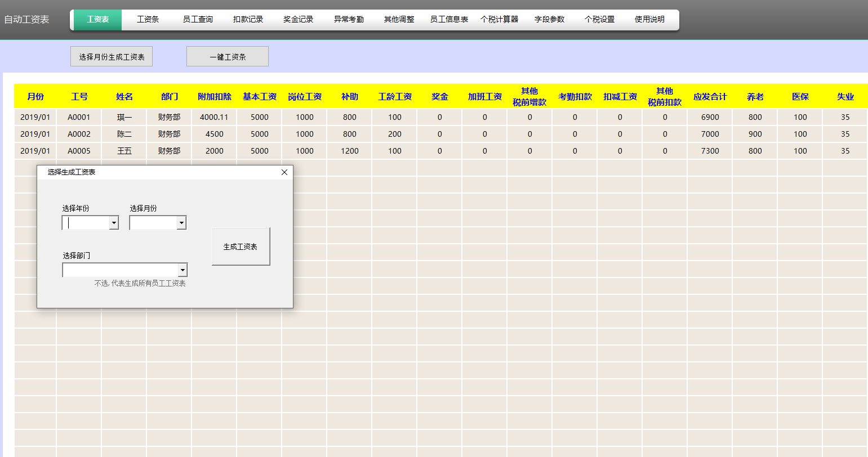Open the 其他调整 tab
This screenshot has height=457, width=868.
tap(398, 19)
